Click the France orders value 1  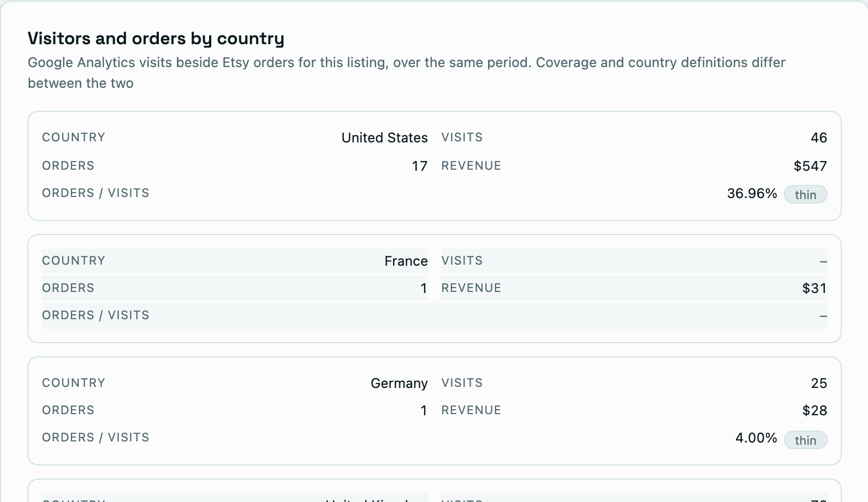coord(424,289)
